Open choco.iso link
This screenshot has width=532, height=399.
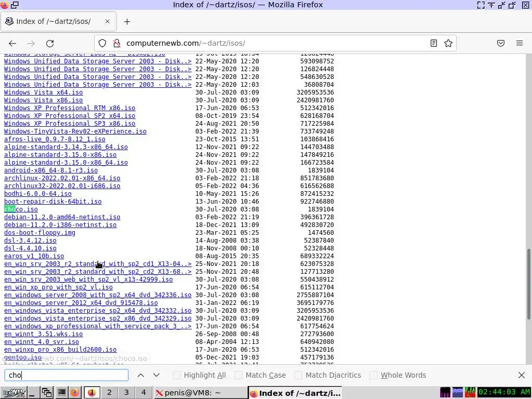[21, 209]
